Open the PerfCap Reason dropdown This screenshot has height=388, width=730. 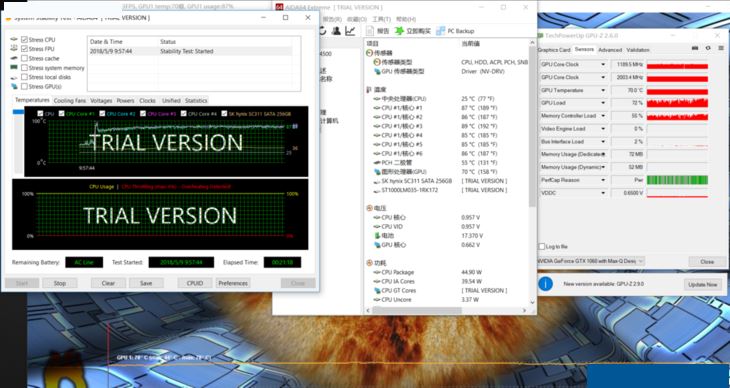[603, 180]
